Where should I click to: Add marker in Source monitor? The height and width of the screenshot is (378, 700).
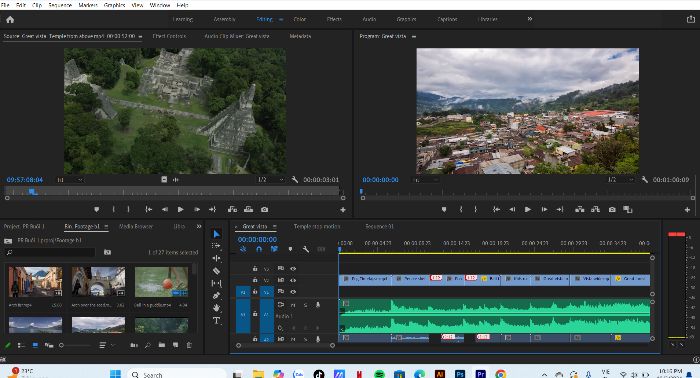pyautogui.click(x=96, y=209)
